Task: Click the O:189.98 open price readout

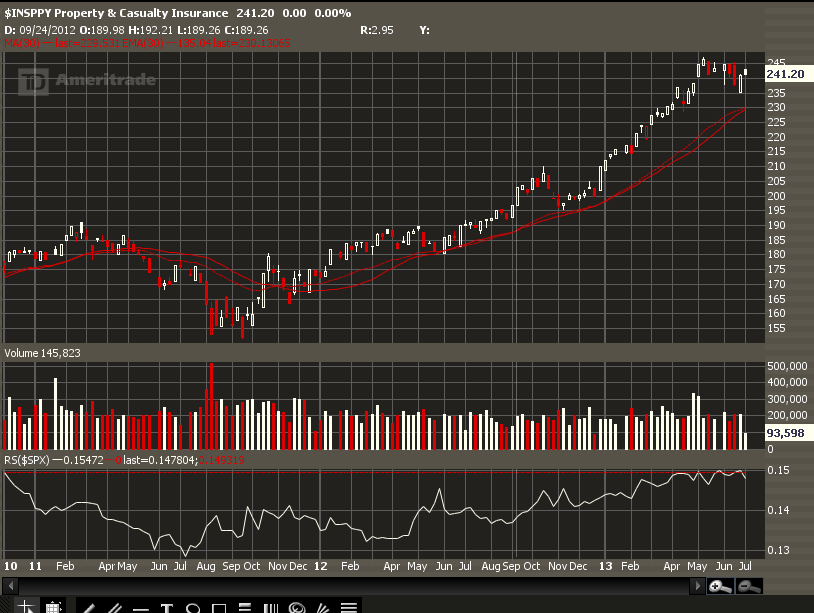Action: 102,30
